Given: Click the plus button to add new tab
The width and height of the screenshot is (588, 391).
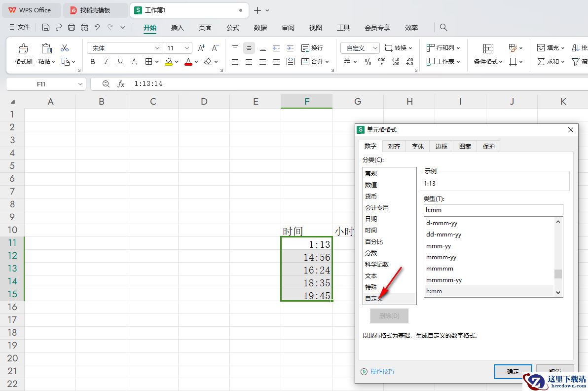Looking at the screenshot, I should pyautogui.click(x=257, y=10).
